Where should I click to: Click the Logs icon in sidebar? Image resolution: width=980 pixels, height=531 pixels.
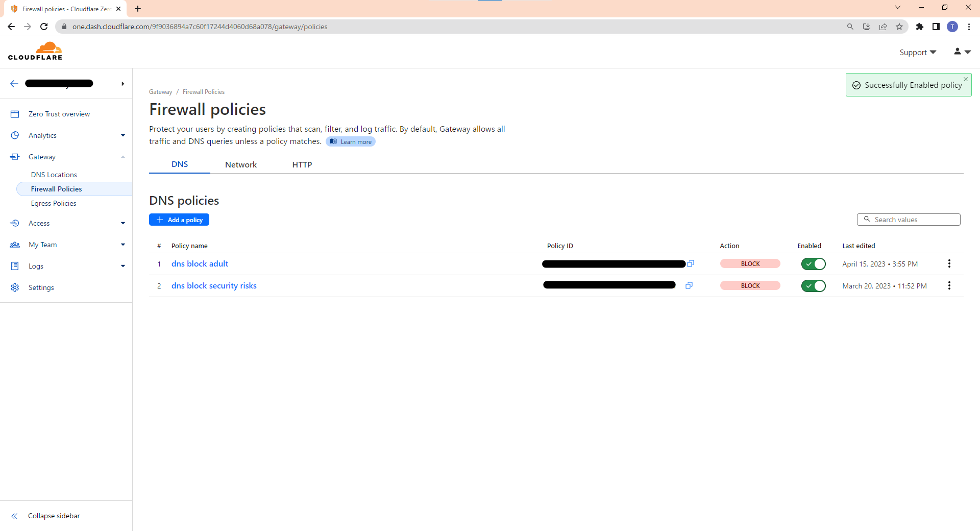15,266
